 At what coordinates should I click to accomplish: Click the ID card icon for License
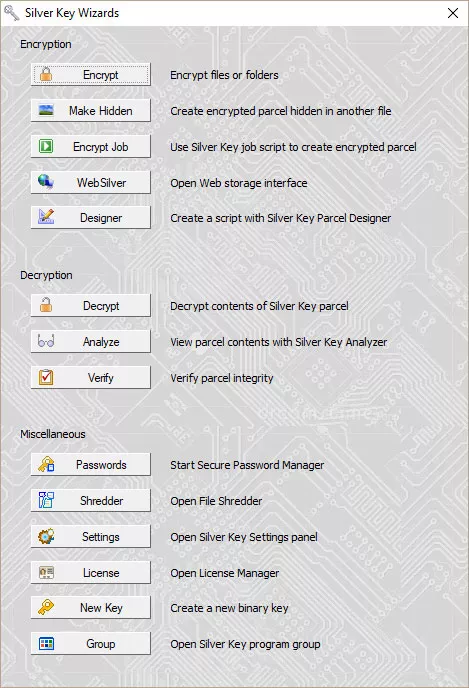click(x=46, y=572)
